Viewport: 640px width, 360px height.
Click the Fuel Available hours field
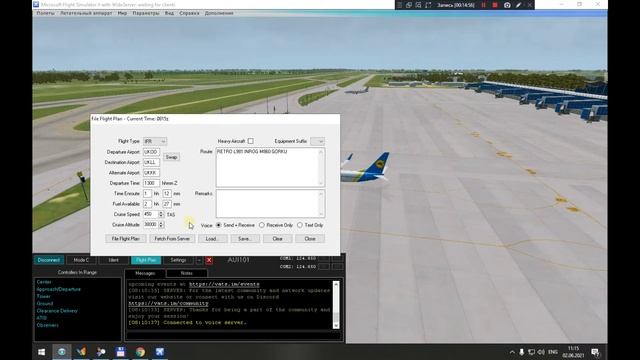pos(147,204)
